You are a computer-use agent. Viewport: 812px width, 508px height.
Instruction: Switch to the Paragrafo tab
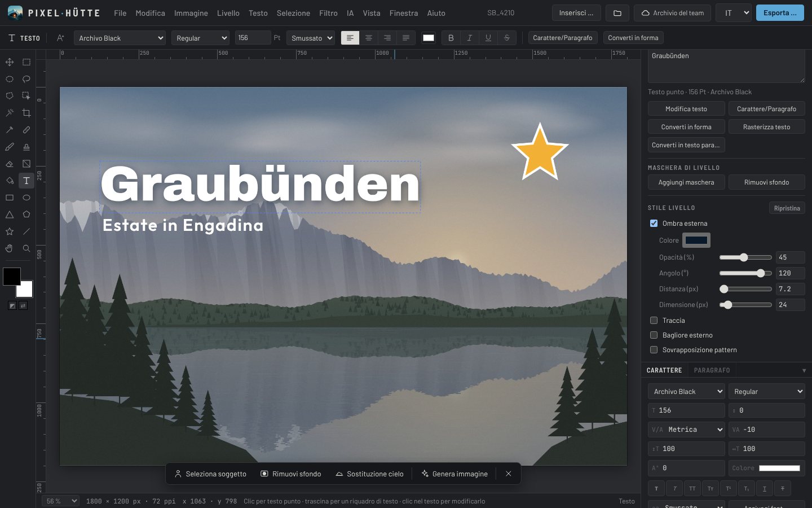coord(712,370)
